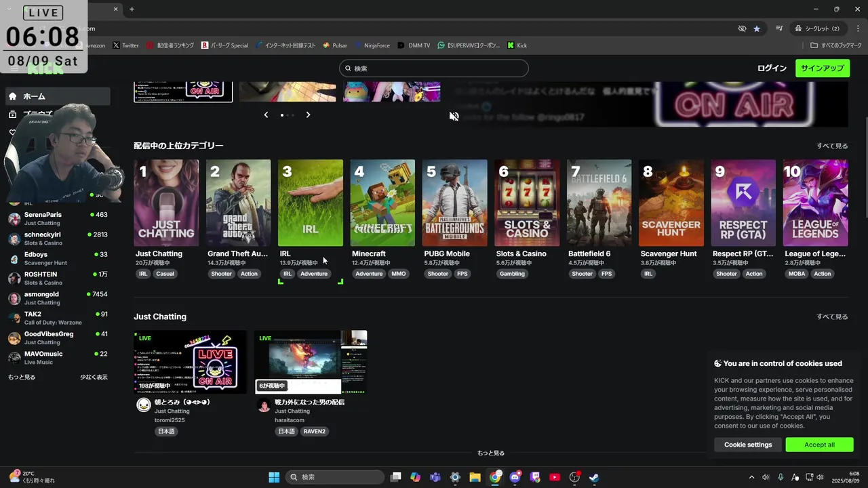
Task: Open TAK2 channel in sidebar
Action: click(58, 318)
